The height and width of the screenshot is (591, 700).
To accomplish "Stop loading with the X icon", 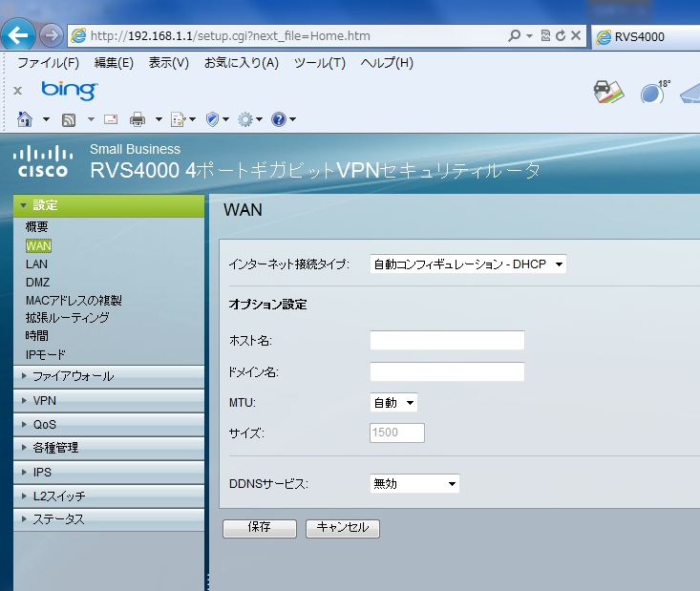I will tap(576, 35).
